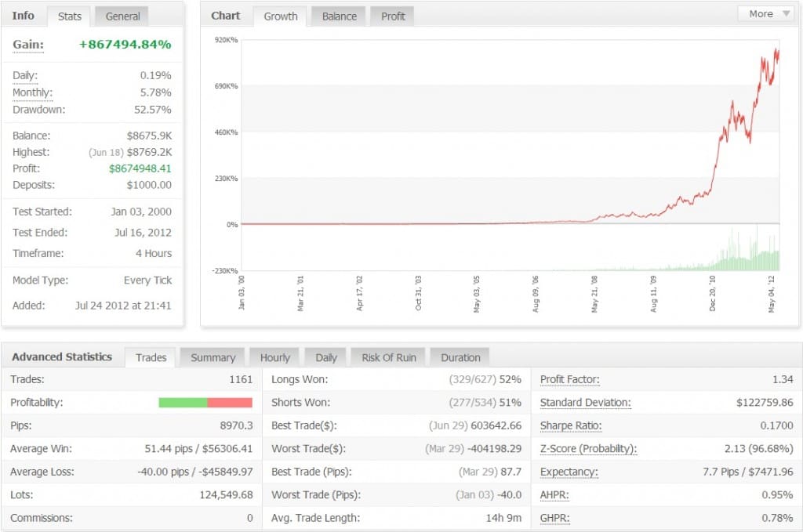Click the green Profitability bar segment
This screenshot has height=532, width=803.
(x=183, y=403)
